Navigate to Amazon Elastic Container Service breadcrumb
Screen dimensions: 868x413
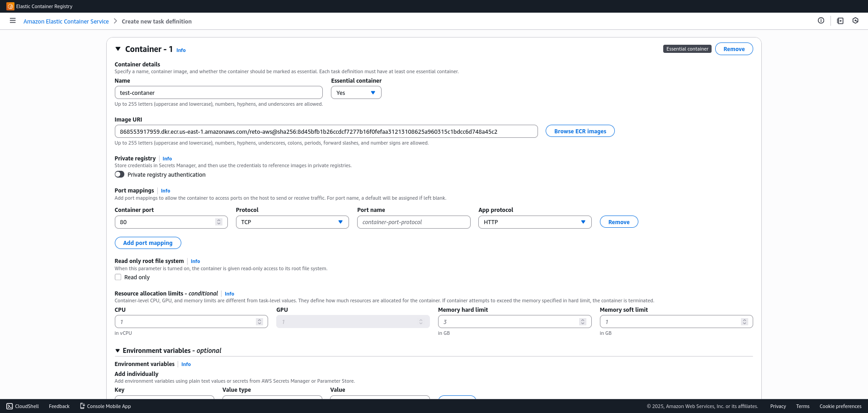pos(66,21)
